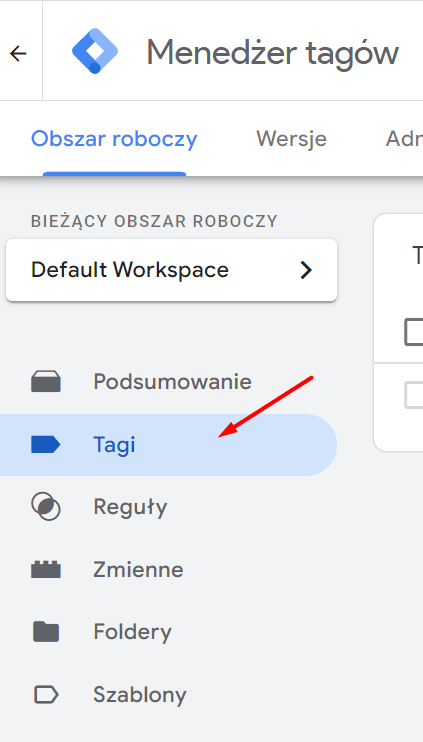Open the Default Workspace selector
423x742 pixels.
tap(171, 270)
